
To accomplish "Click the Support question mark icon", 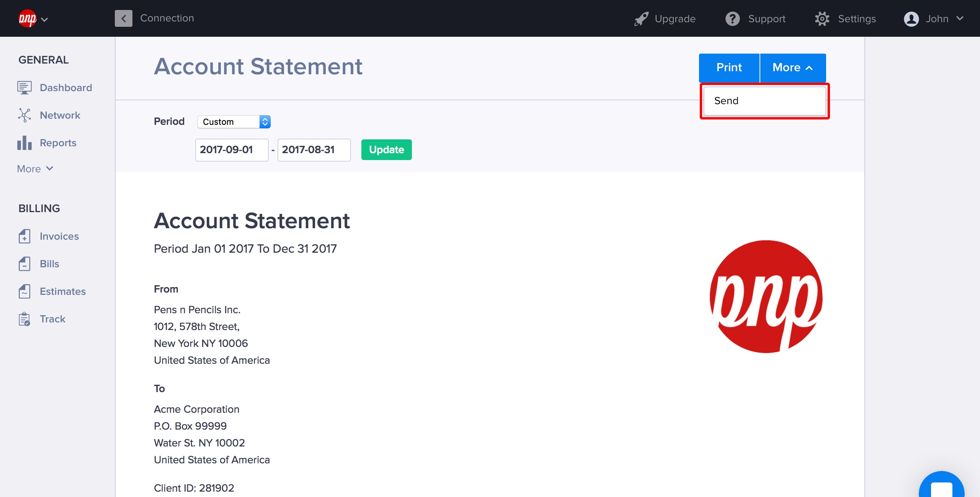I will (732, 19).
